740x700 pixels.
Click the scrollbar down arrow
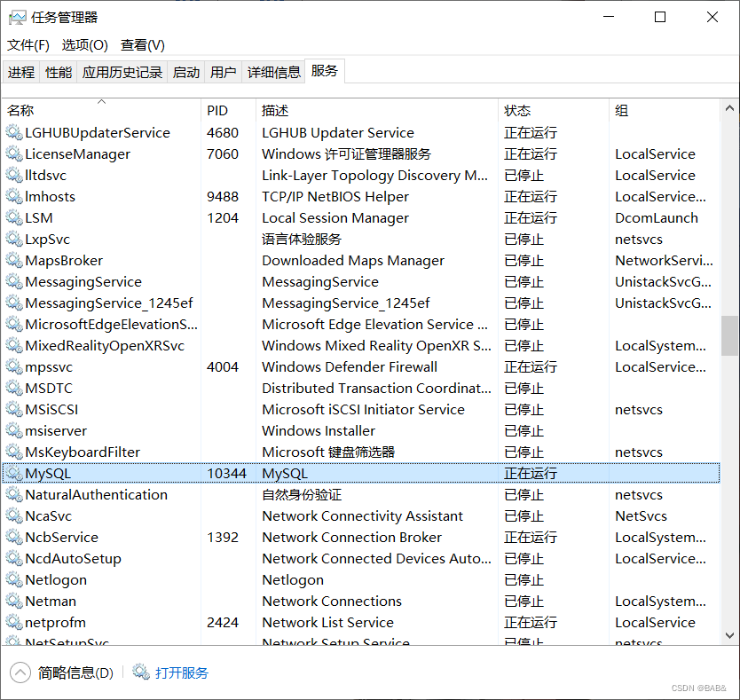click(x=729, y=635)
